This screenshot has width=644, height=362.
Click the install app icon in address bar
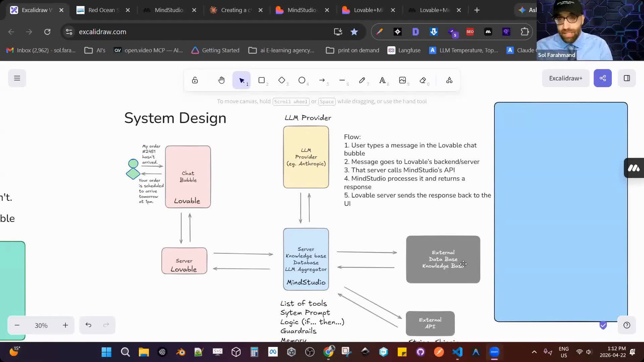pos(338,32)
